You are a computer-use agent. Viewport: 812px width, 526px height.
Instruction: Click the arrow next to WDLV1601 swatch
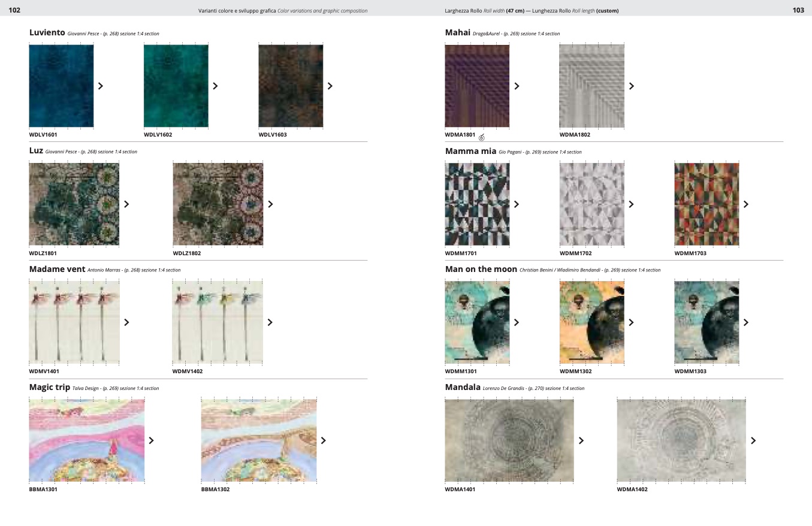(100, 86)
